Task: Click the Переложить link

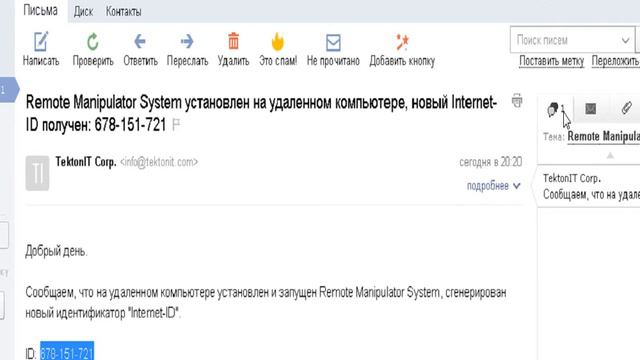Action: click(616, 61)
